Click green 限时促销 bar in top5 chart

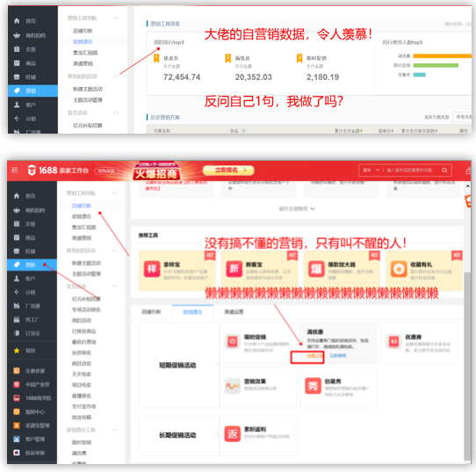pyautogui.click(x=436, y=65)
